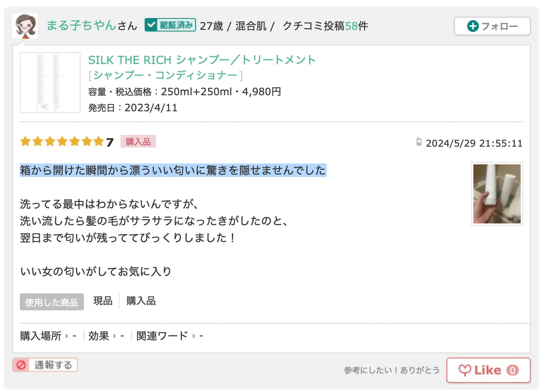Open the シャンプー・コンディショナー category link

point(165,75)
